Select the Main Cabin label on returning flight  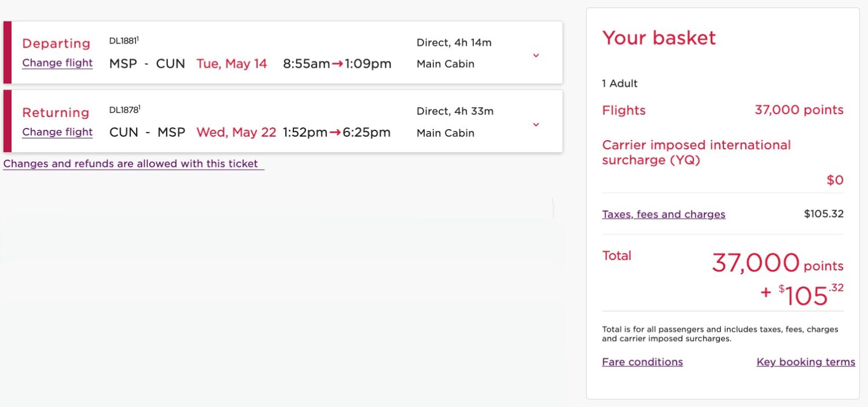coord(445,133)
